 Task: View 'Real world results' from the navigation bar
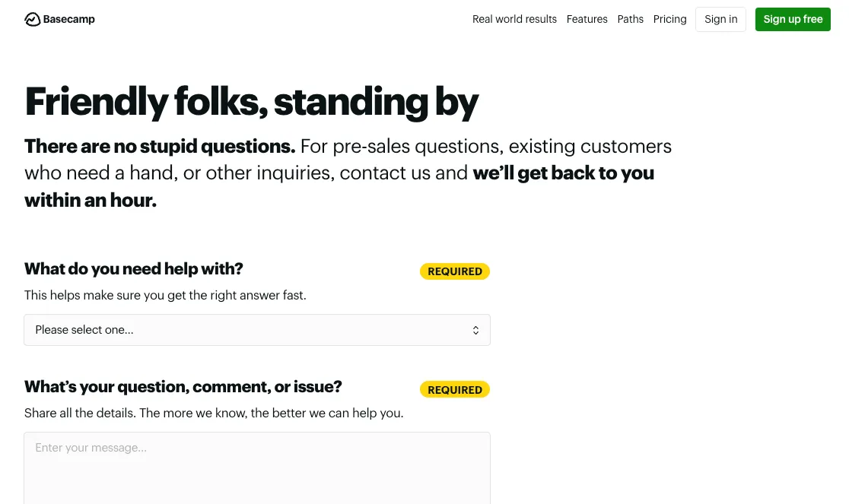tap(514, 19)
